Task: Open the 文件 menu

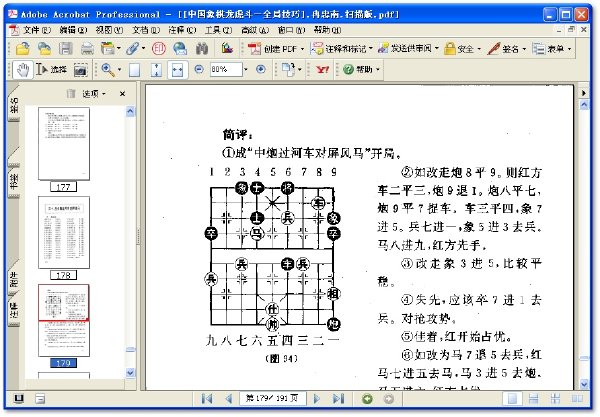Action: pyautogui.click(x=37, y=30)
